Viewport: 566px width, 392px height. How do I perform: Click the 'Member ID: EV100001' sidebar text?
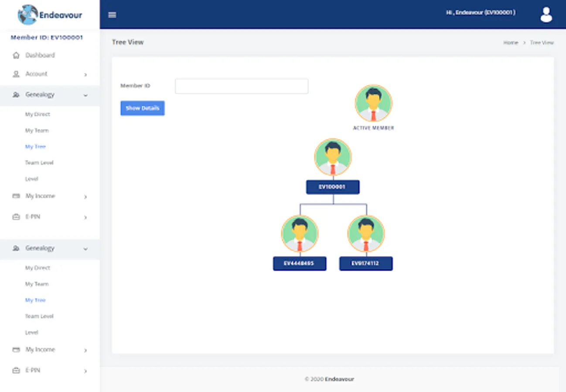click(x=47, y=37)
